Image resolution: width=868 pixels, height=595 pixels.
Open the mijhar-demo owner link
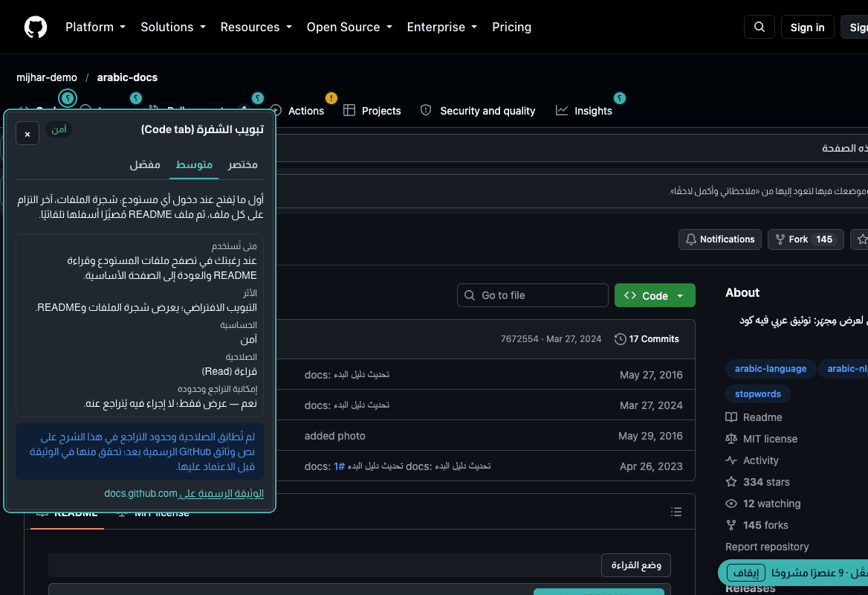(x=47, y=77)
